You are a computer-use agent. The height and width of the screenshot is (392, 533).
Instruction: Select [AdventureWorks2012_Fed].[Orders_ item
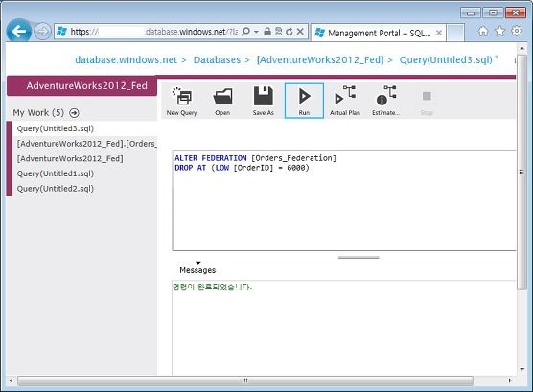(84, 144)
